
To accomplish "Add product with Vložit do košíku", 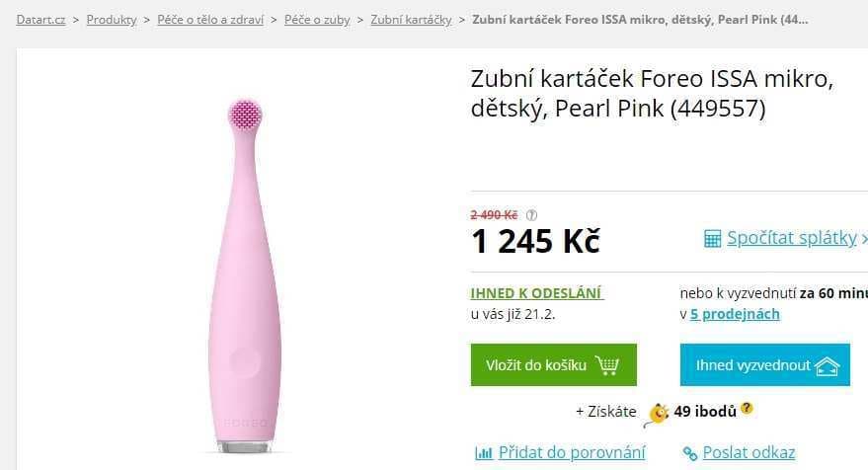I will coord(554,364).
